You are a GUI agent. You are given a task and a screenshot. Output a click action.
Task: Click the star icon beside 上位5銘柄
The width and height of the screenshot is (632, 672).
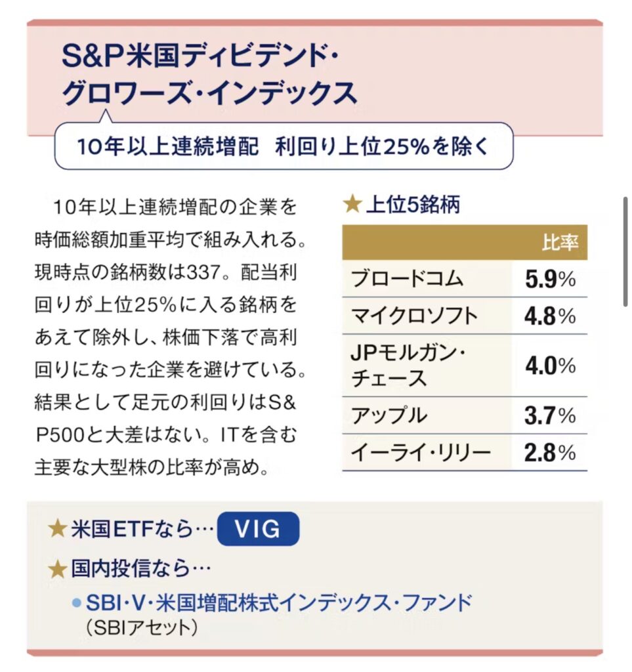[x=352, y=205]
